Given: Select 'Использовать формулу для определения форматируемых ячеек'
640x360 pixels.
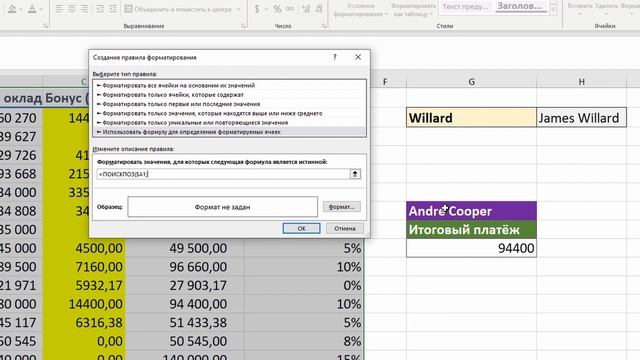Looking at the screenshot, I should (x=229, y=132).
